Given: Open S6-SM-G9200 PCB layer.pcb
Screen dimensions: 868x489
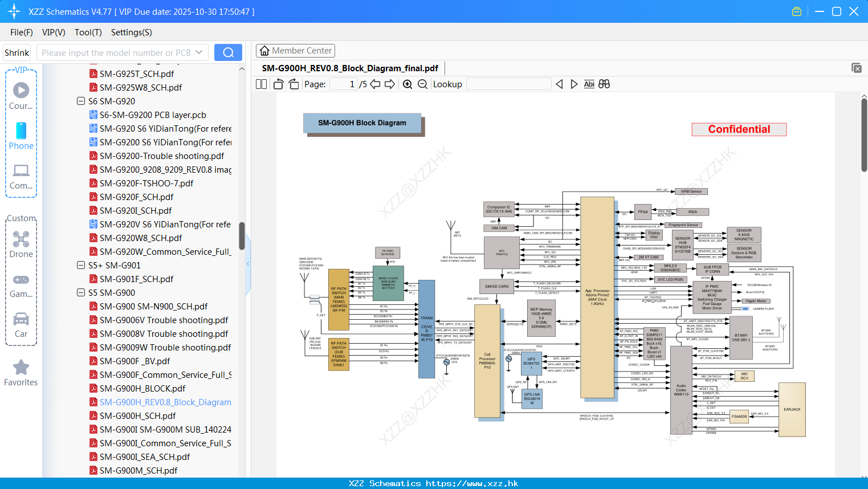Looking at the screenshot, I should [x=148, y=115].
